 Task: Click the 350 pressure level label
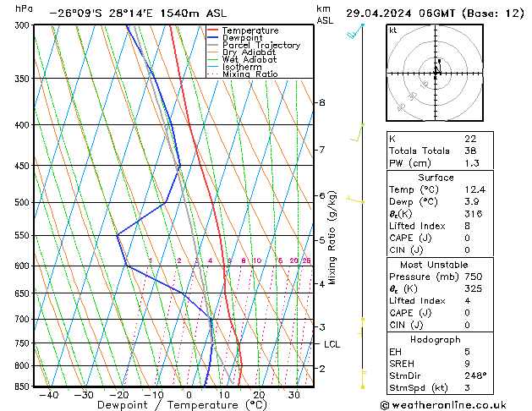[x=24, y=79]
